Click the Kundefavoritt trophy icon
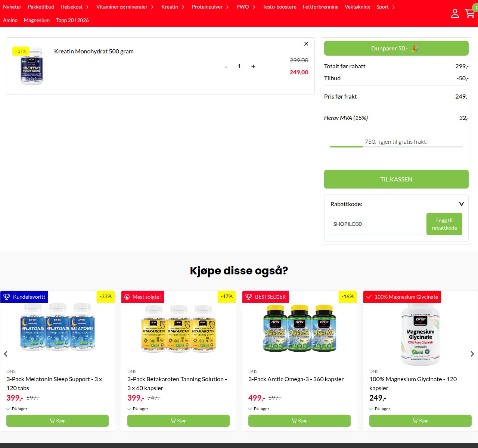The height and width of the screenshot is (448, 478). [7, 297]
